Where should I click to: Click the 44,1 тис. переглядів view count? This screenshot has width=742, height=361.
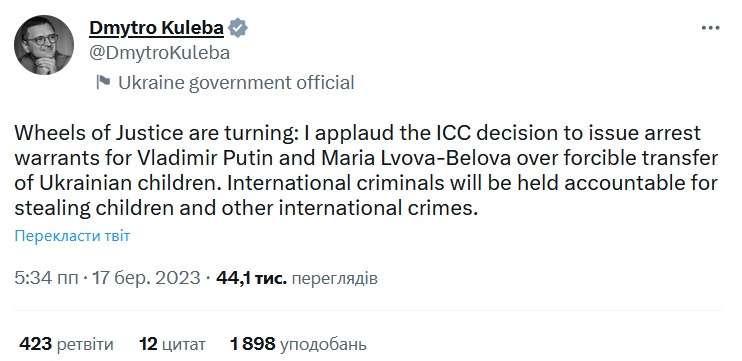point(297,278)
